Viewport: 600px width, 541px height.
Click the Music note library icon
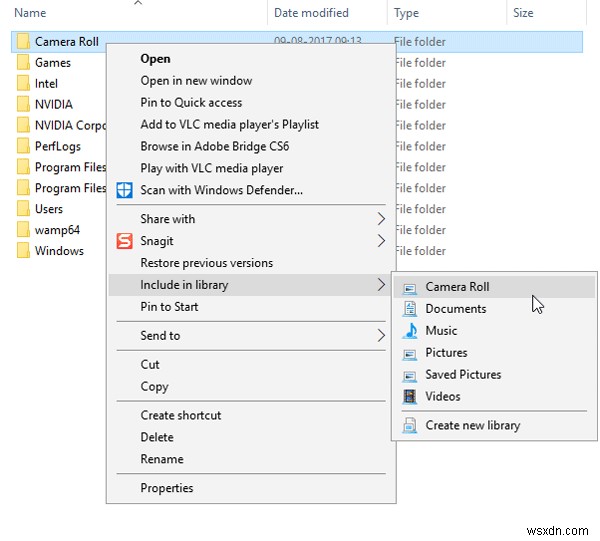(410, 331)
